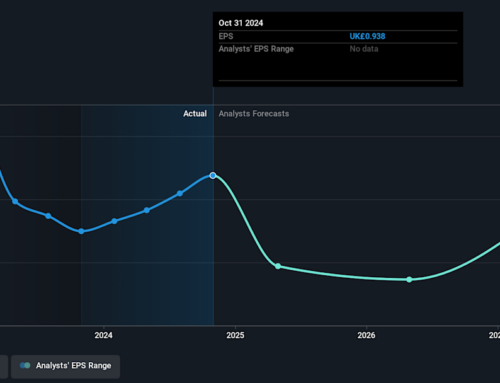Click the legend's blue-green dot icon
500x383 pixels.
(x=25, y=366)
